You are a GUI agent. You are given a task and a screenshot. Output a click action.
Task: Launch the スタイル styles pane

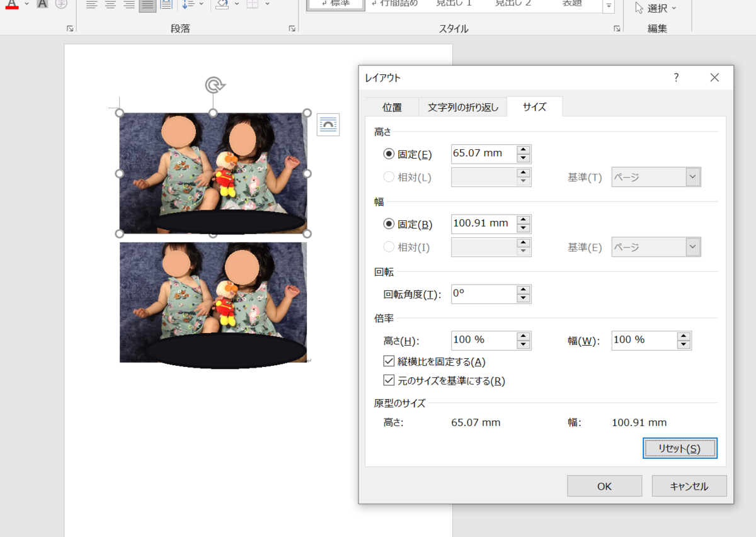(616, 29)
